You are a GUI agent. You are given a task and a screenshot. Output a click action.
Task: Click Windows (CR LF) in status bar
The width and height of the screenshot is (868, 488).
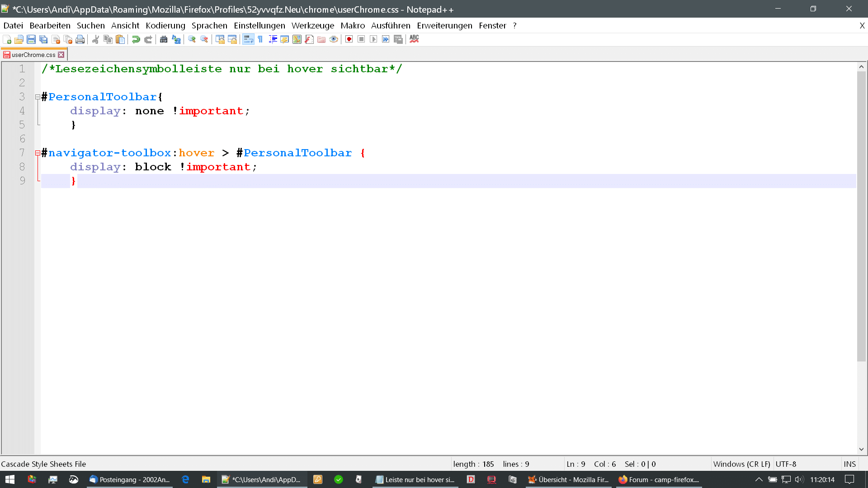coord(741,464)
